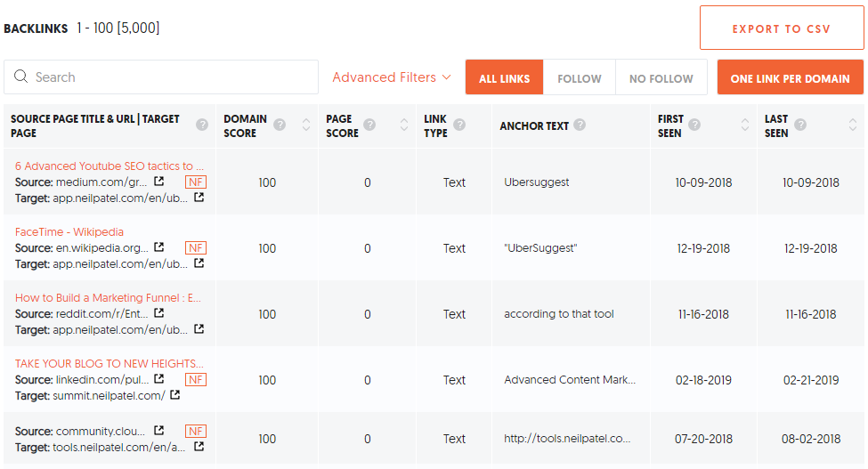Click the search magnifier icon
This screenshot has height=469, width=868.
(21, 77)
